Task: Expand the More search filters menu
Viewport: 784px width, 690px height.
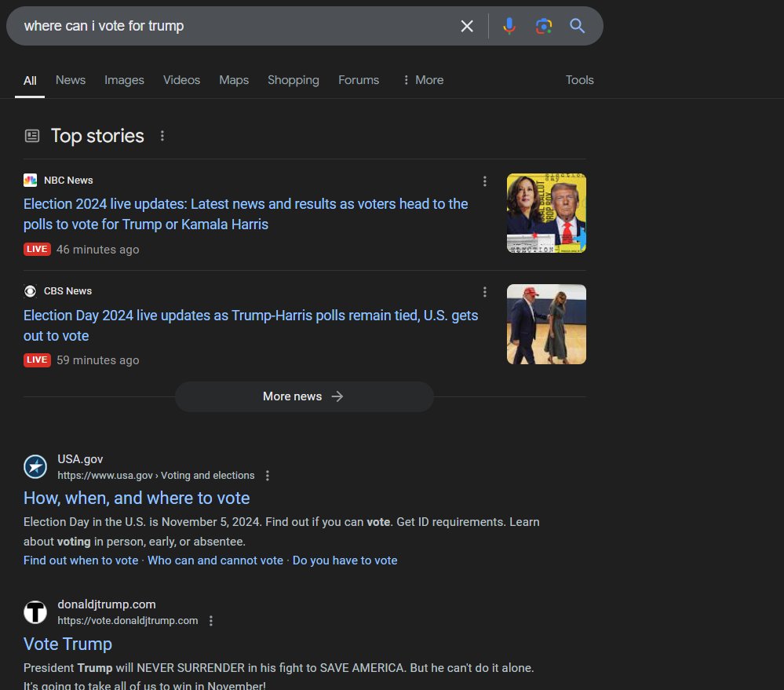Action: [423, 80]
